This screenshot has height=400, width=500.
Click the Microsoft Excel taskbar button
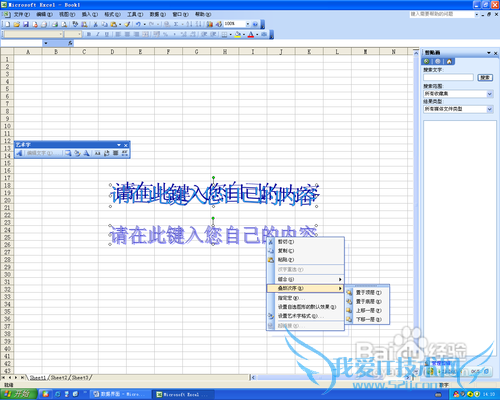click(184, 394)
